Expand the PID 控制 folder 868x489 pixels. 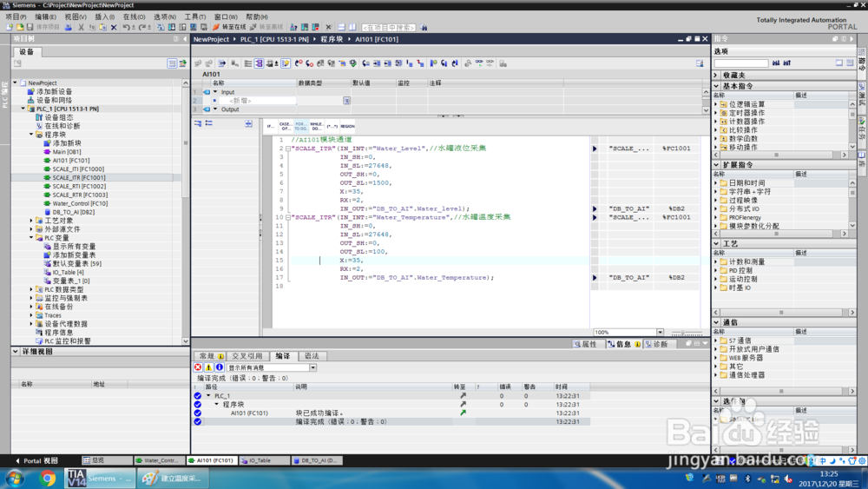coord(716,270)
